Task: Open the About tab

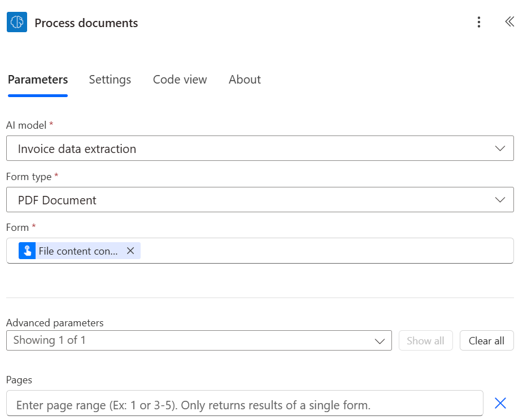Action: tap(244, 80)
